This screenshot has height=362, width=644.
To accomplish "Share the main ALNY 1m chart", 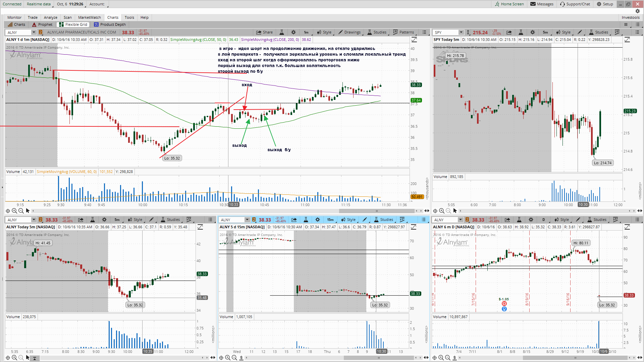I will (x=264, y=32).
